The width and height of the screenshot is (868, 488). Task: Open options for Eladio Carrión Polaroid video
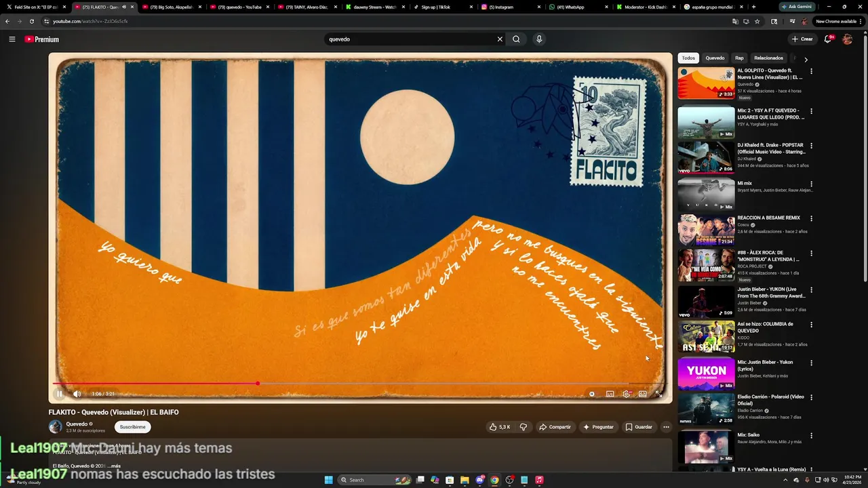point(811,397)
